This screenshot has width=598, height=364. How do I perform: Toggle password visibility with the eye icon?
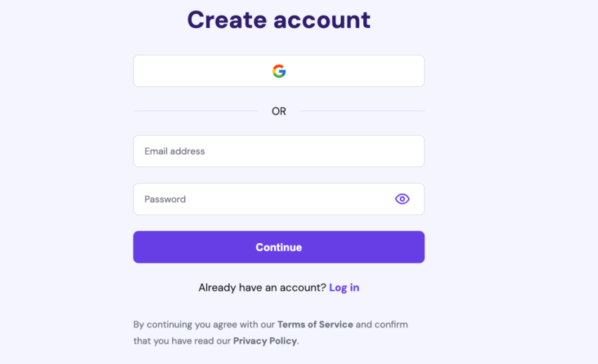click(x=402, y=199)
